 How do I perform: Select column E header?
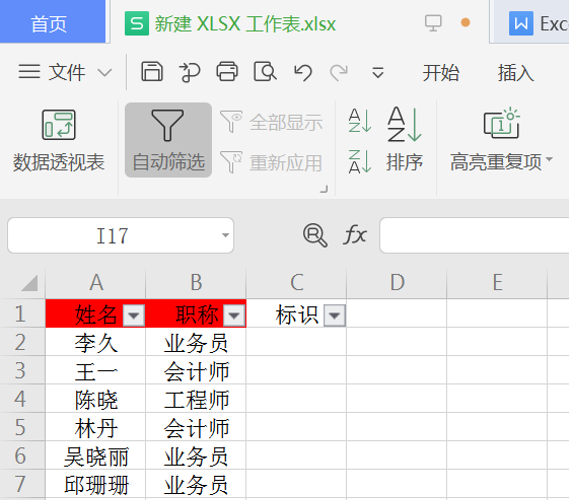[x=497, y=283]
